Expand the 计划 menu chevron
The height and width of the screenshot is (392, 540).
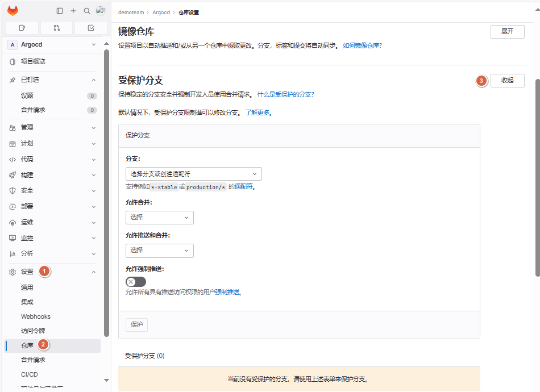coord(94,144)
